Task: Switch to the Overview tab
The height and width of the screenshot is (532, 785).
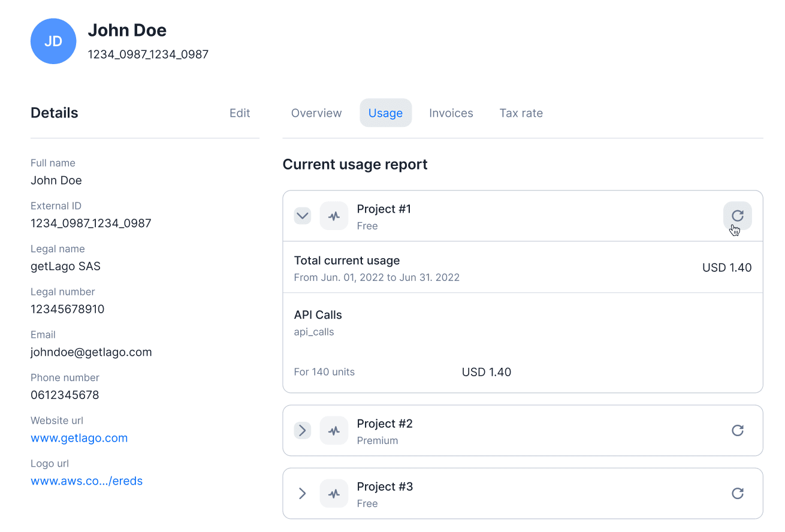Action: point(316,113)
